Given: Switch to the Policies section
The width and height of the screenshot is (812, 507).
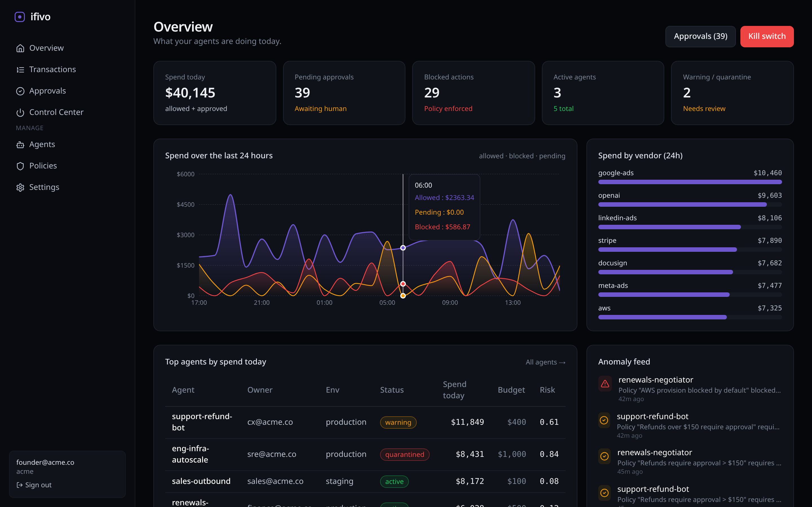Looking at the screenshot, I should [43, 166].
